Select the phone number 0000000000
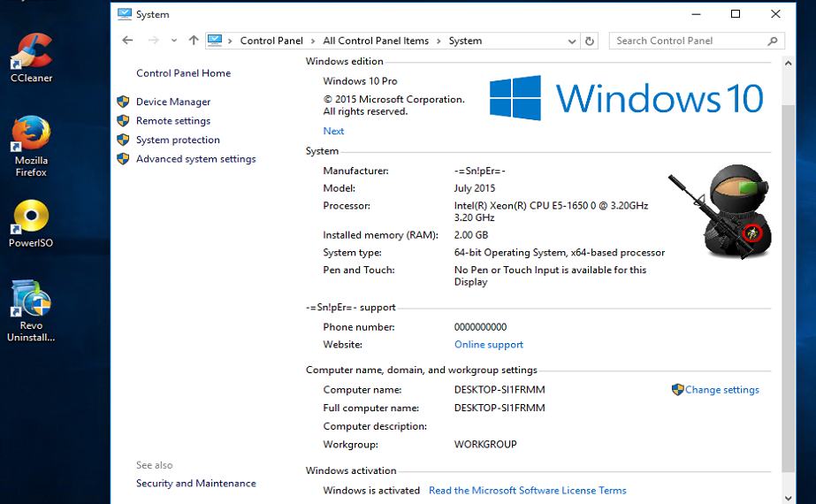816x504 pixels. coord(480,327)
